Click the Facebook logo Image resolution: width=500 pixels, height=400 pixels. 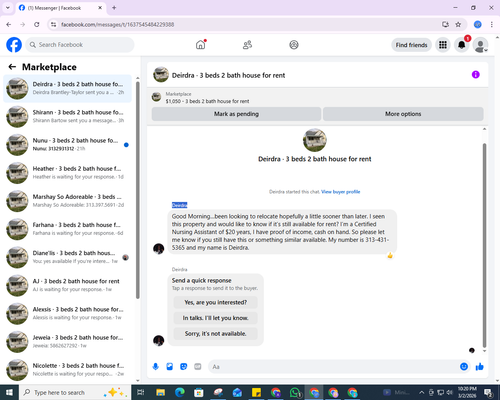coord(14,45)
